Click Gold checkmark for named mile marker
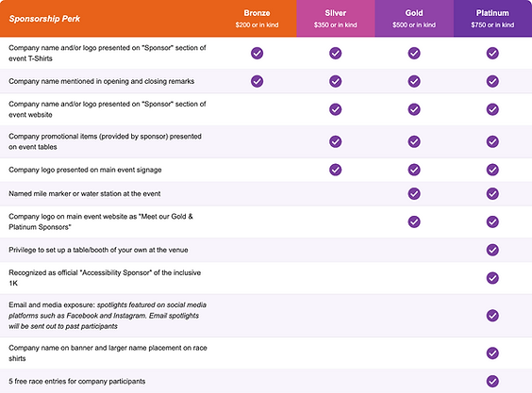 [x=414, y=193]
